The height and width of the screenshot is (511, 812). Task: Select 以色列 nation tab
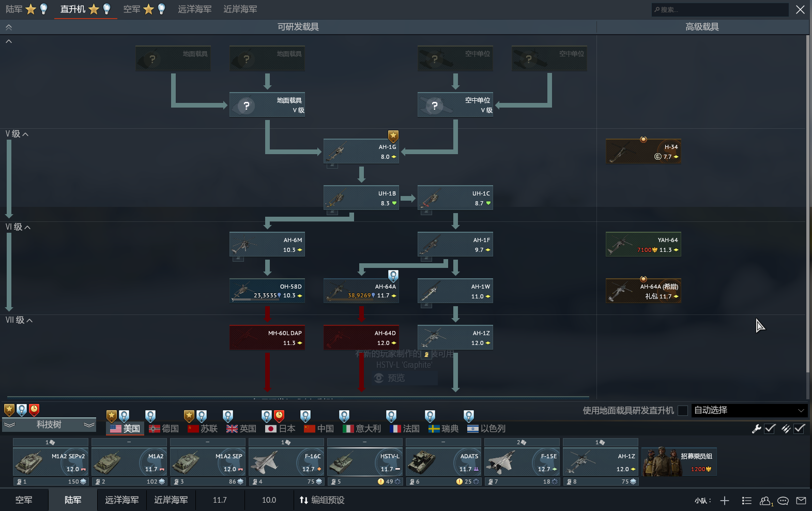pos(486,429)
